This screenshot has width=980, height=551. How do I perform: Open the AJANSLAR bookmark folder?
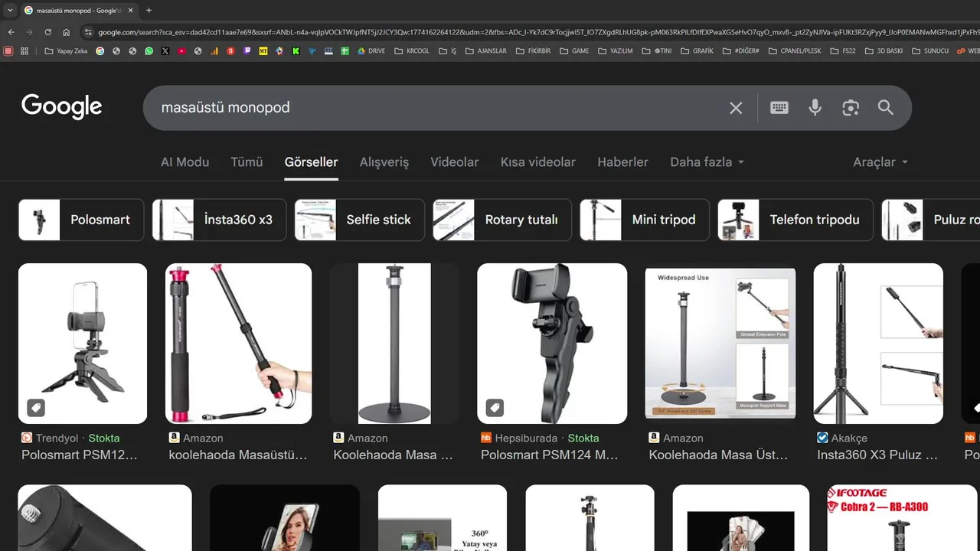486,51
